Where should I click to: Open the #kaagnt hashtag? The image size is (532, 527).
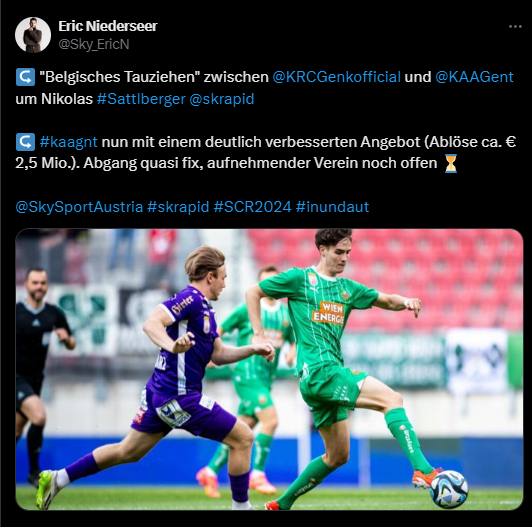click(x=69, y=142)
